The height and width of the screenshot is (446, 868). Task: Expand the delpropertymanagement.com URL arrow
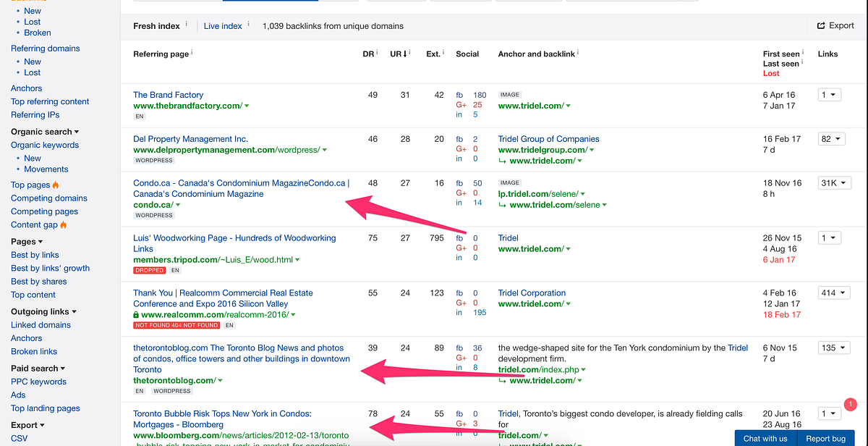(324, 151)
